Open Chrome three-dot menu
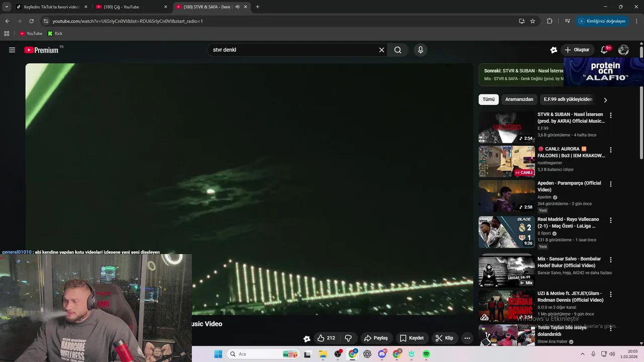The height and width of the screenshot is (362, 644). click(637, 21)
